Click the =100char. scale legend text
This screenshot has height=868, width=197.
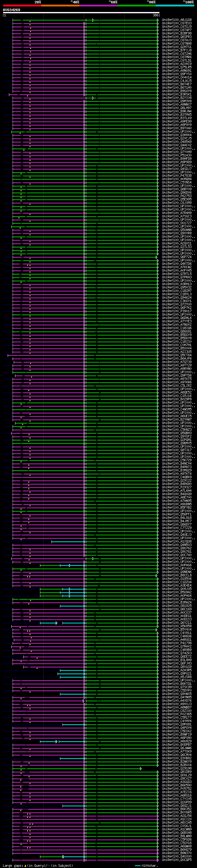coord(150,866)
